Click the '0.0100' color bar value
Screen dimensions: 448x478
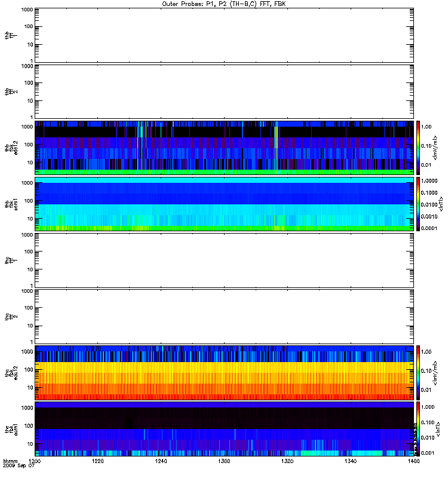click(429, 204)
